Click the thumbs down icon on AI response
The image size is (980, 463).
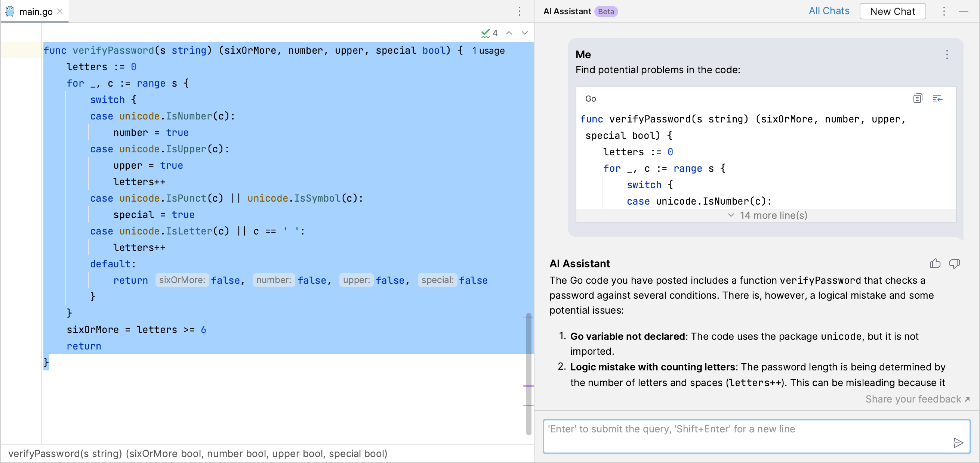[x=955, y=263]
